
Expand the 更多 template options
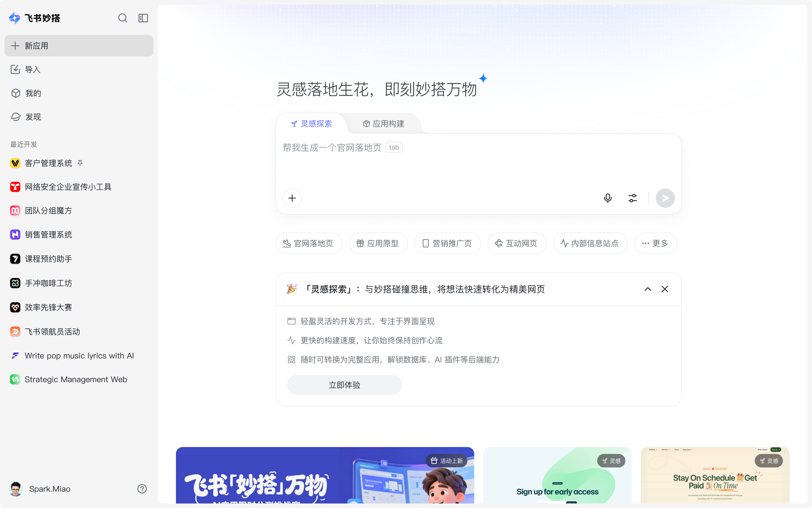pos(655,243)
